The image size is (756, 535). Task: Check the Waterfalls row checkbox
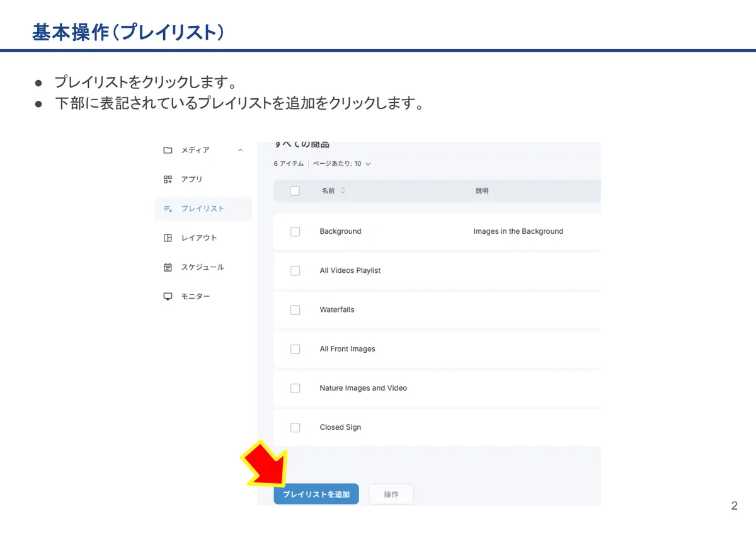coord(295,310)
